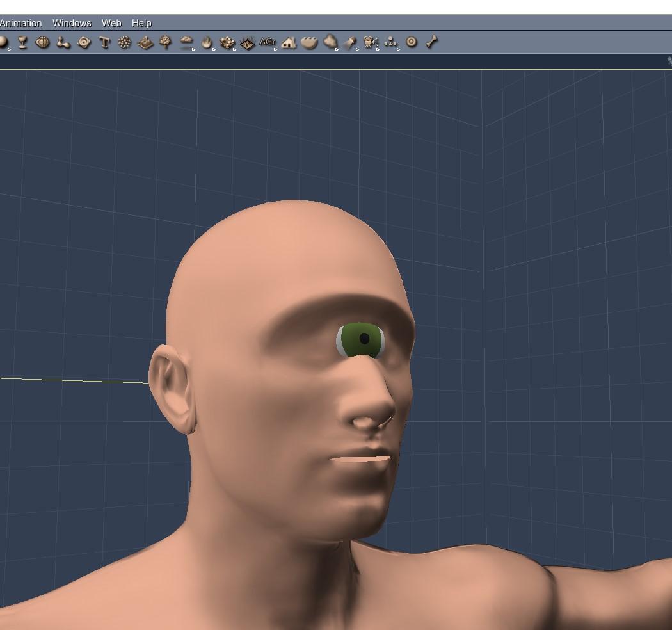Expand flyout arrow under fire tool
Image resolution: width=672 pixels, height=630 pixels.
pos(214,50)
